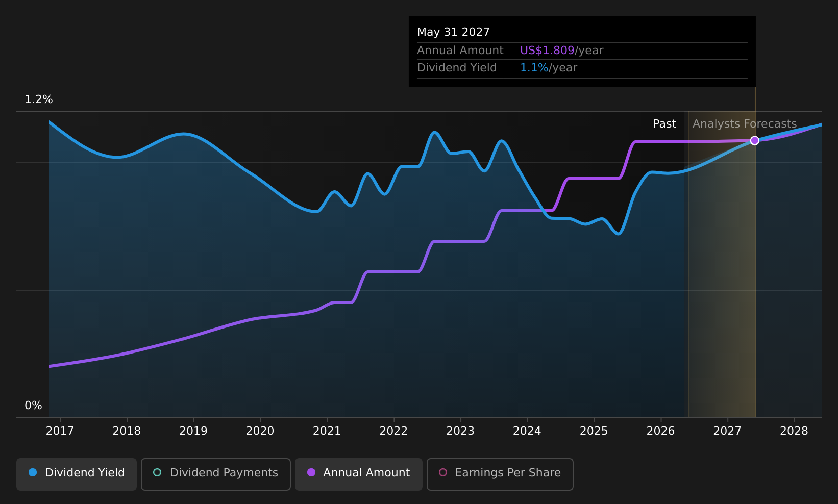
Task: Toggle the Annual Amount legend series
Action: click(x=358, y=474)
